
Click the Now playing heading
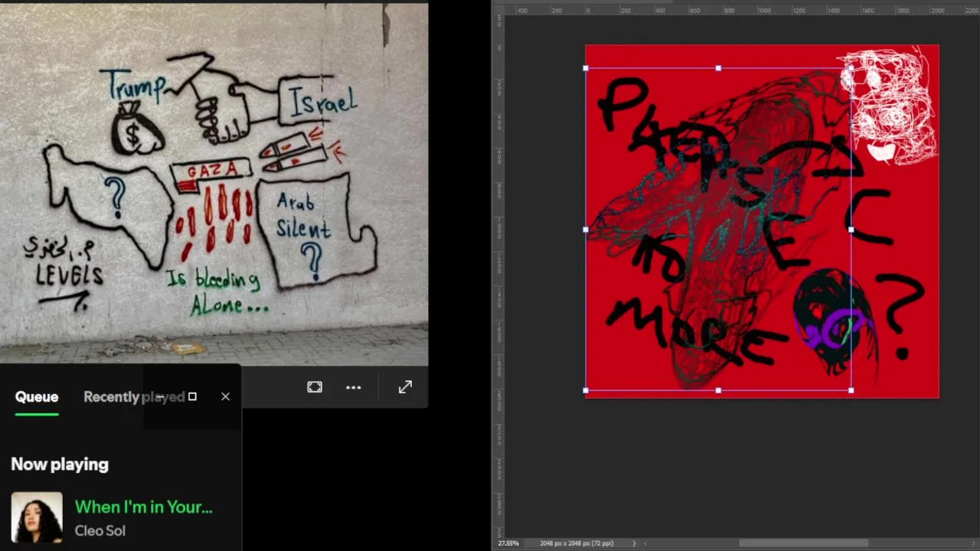pos(60,464)
